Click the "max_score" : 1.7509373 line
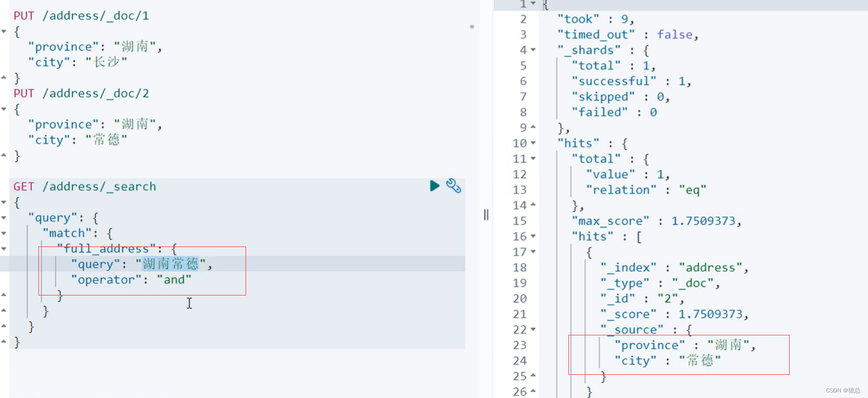 pyautogui.click(x=656, y=221)
